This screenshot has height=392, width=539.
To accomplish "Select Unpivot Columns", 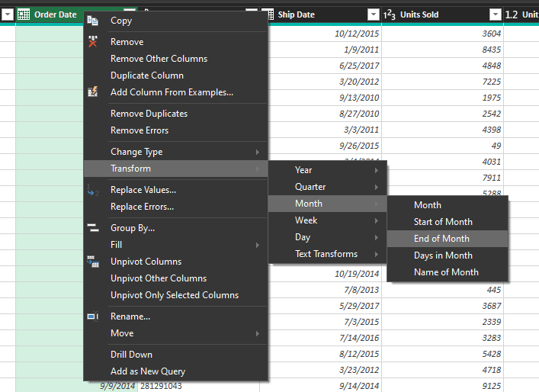I will [x=175, y=262].
